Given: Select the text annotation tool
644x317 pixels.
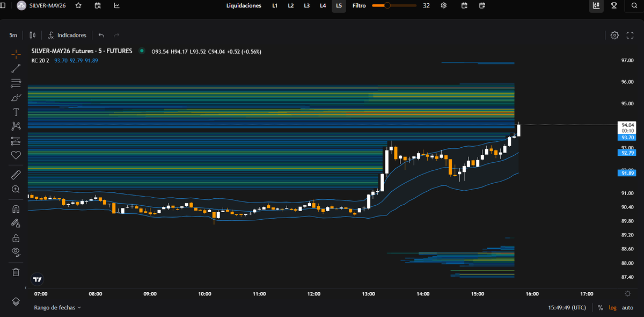Looking at the screenshot, I should coord(16,112).
